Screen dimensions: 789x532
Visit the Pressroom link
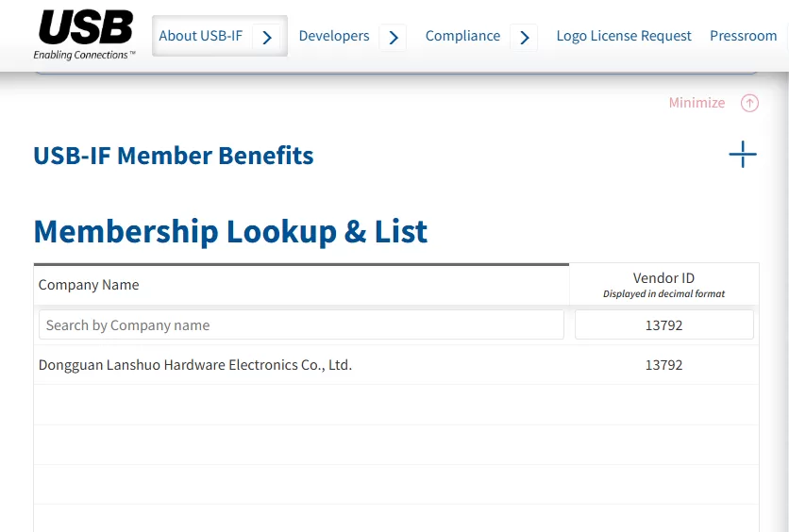click(743, 36)
